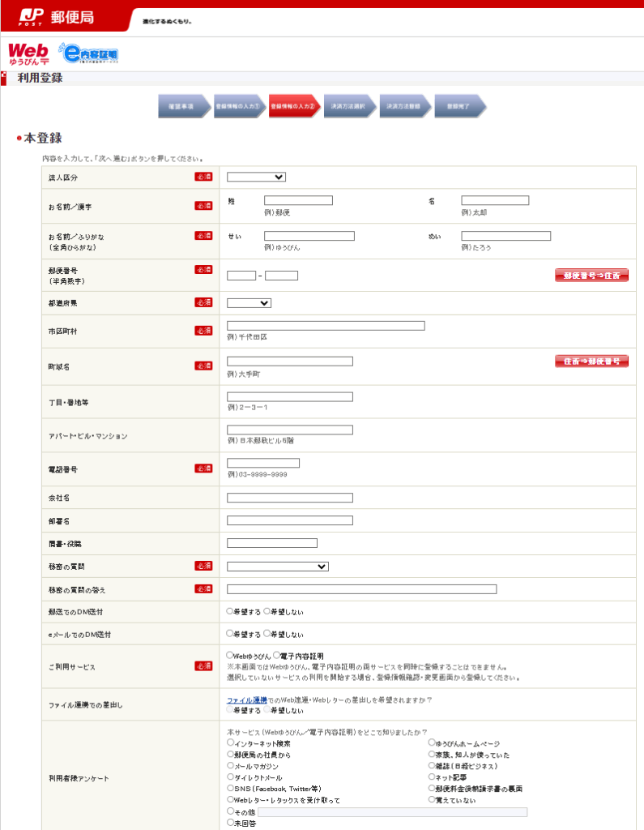Select the 雑誌(日経ビジネス) survey option

[x=432, y=765]
